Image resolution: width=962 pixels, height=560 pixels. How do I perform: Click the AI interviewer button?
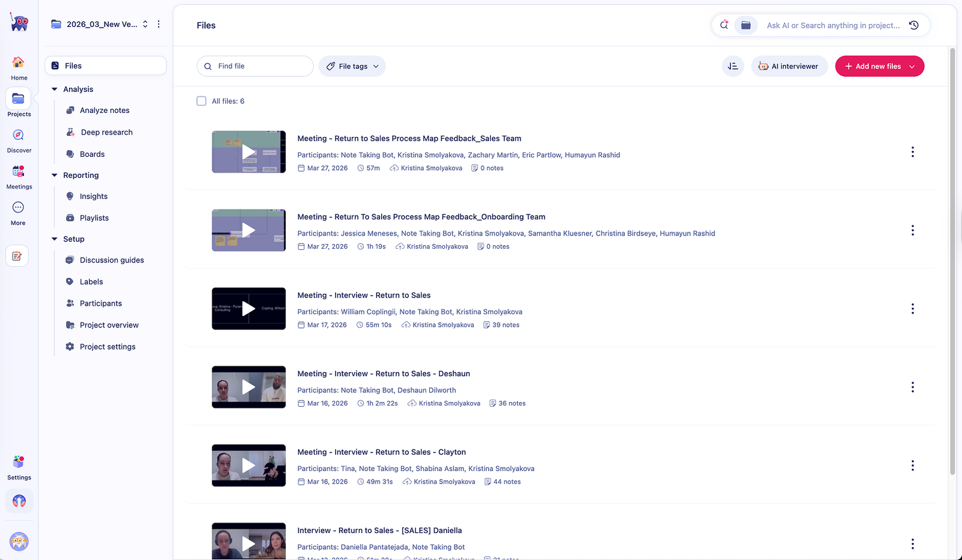789,66
